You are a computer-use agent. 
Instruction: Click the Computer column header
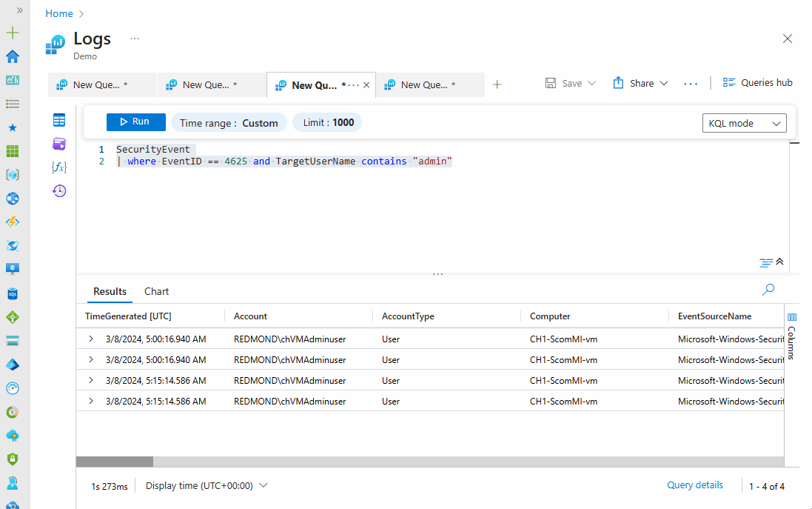[x=550, y=316]
